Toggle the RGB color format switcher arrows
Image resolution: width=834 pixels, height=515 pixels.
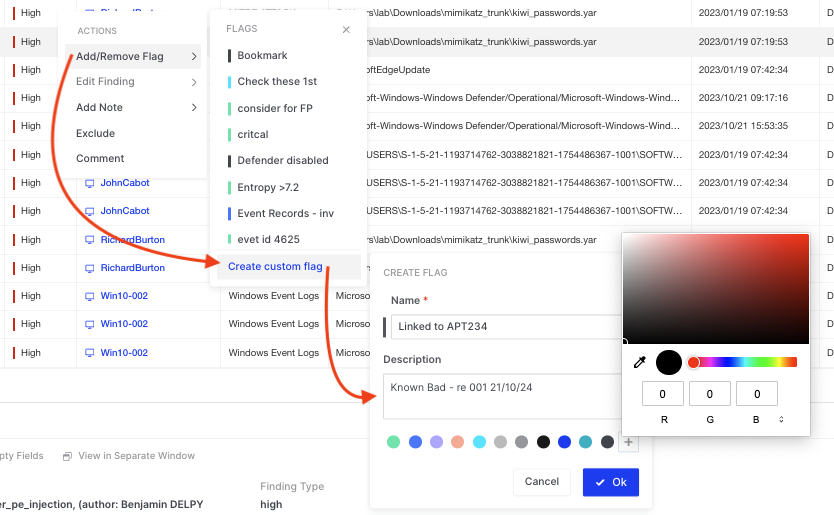[781, 419]
